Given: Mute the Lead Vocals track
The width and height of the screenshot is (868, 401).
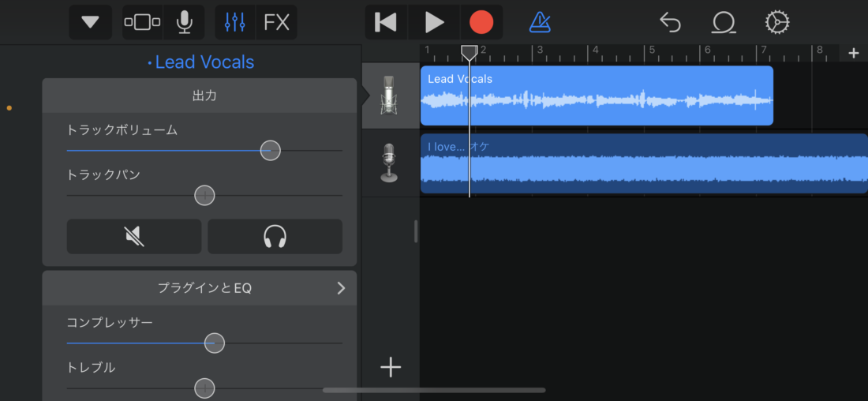Looking at the screenshot, I should (x=134, y=236).
